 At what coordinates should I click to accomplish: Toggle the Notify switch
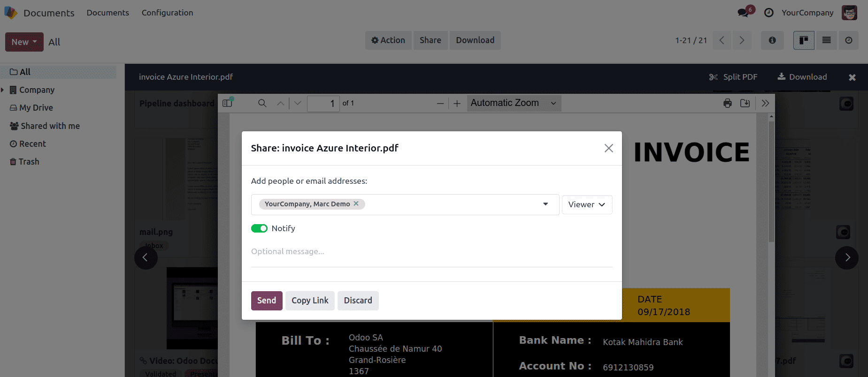[x=259, y=228]
